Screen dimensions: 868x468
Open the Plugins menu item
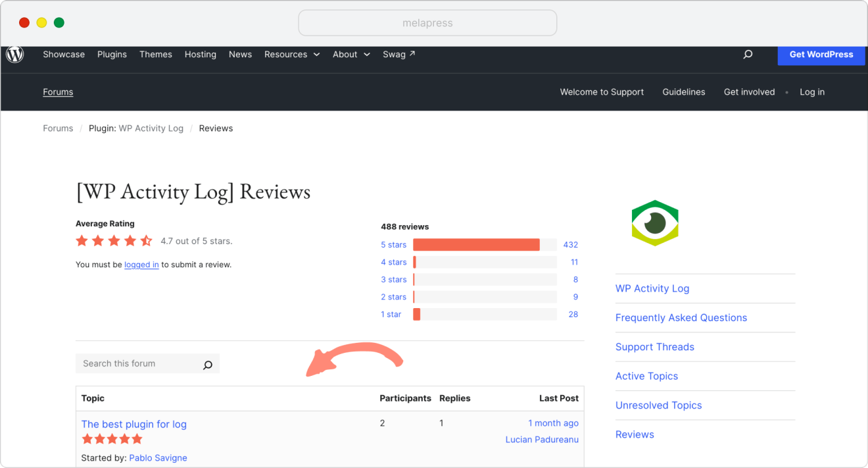coord(112,55)
